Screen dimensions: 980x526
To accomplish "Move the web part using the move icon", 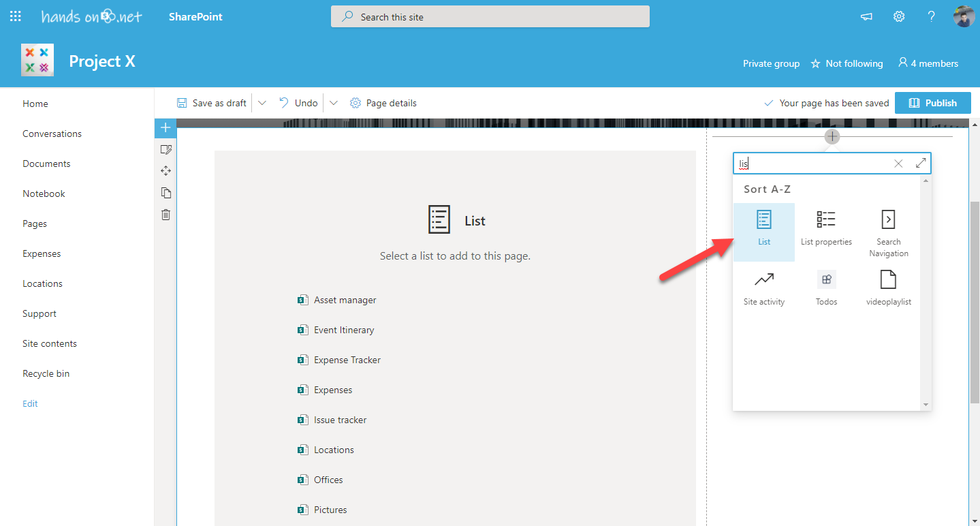I will click(x=165, y=171).
